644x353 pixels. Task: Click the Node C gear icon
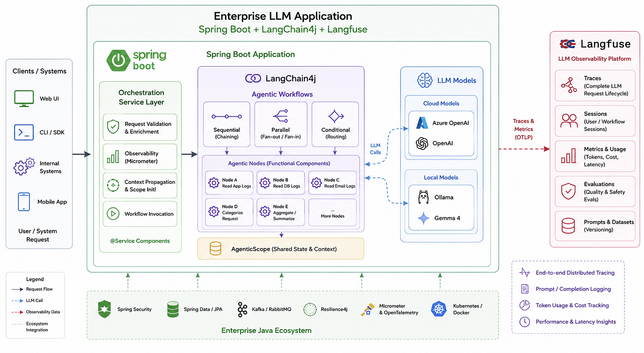(x=316, y=183)
